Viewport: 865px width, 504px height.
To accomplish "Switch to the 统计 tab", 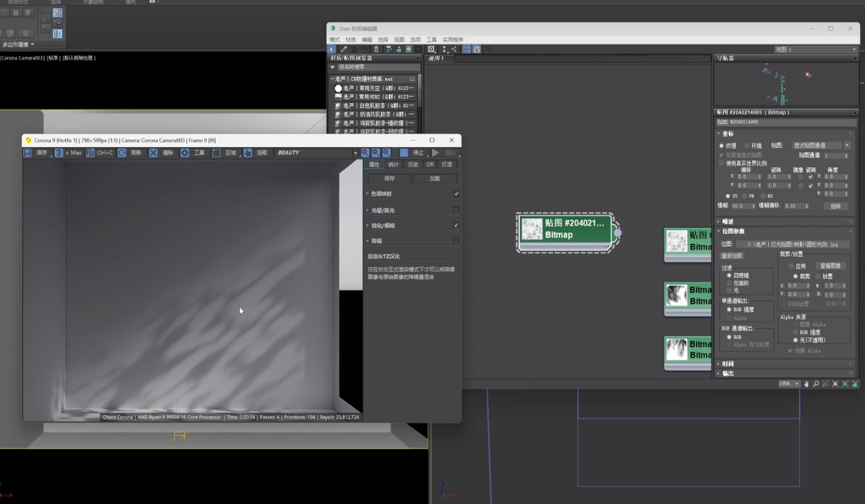I will (x=393, y=164).
